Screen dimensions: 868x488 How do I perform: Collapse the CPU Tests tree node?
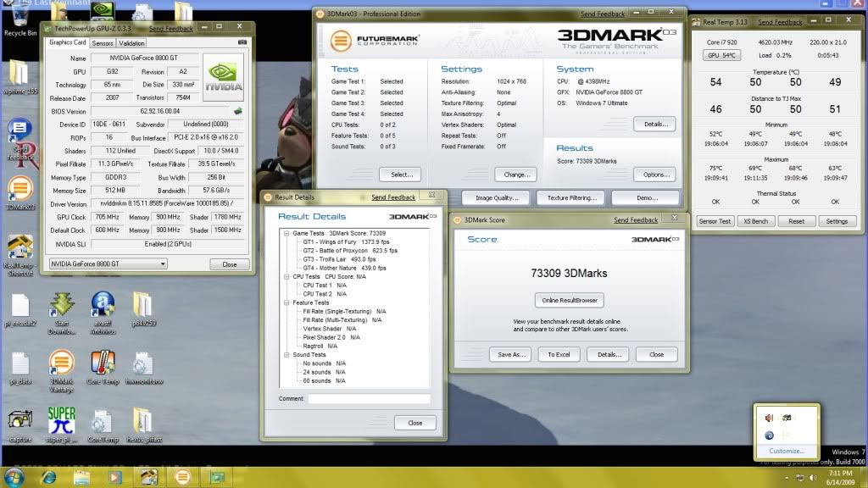287,277
